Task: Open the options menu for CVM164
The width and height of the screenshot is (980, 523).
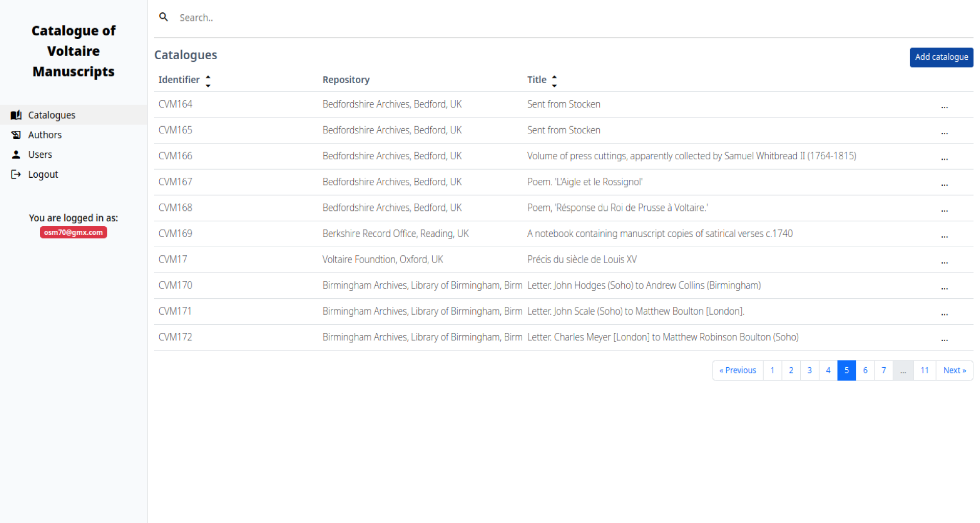Action: pyautogui.click(x=944, y=106)
